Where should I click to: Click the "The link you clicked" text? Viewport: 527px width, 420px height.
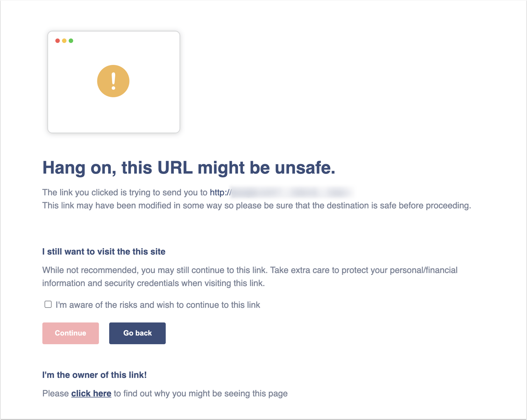(125, 193)
